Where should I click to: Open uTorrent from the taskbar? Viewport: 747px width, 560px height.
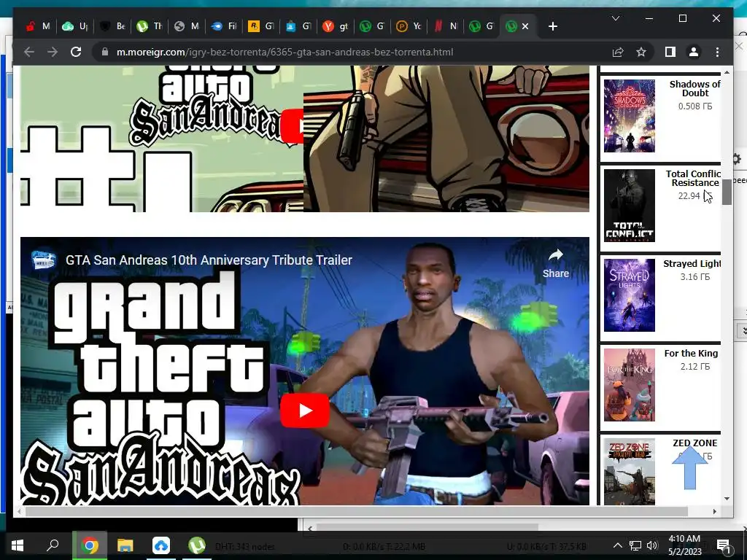click(x=196, y=545)
